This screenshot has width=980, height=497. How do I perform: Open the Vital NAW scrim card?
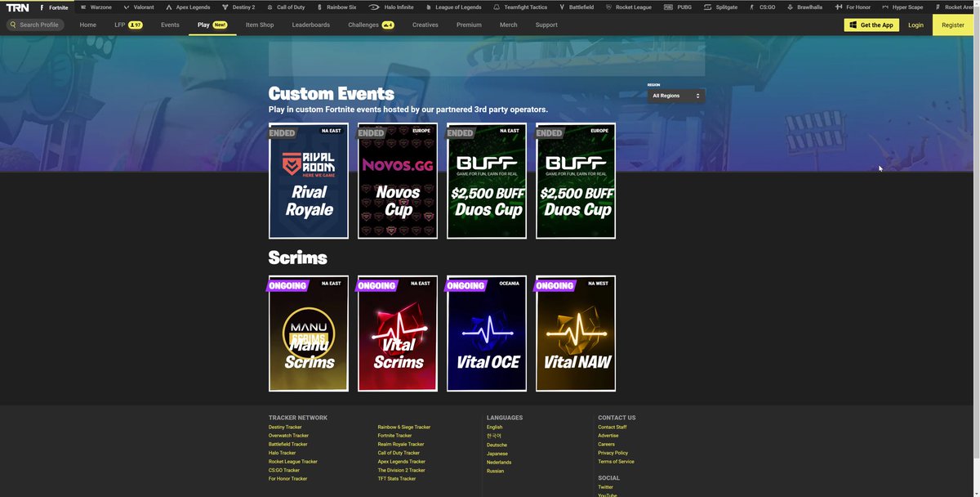pos(576,334)
